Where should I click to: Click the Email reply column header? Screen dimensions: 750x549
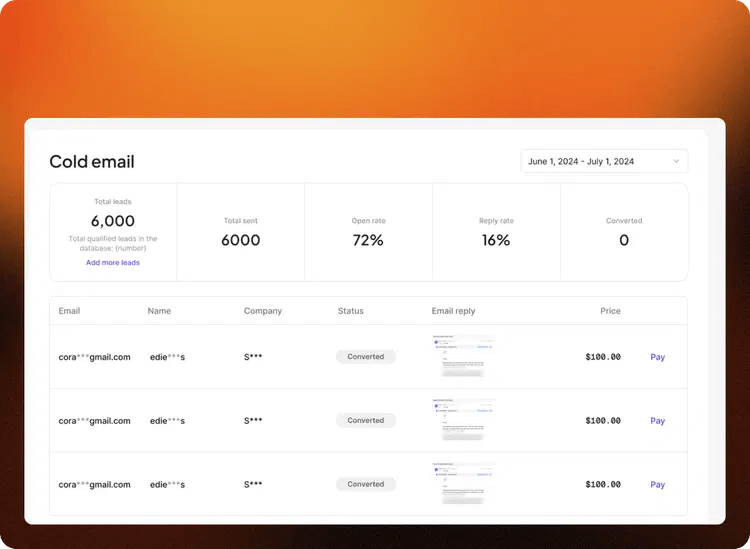(453, 311)
